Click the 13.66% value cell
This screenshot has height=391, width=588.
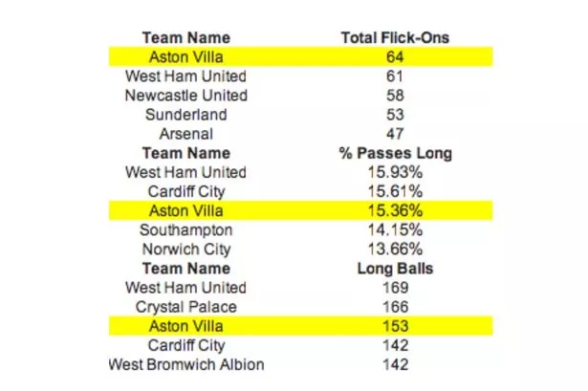click(x=395, y=250)
